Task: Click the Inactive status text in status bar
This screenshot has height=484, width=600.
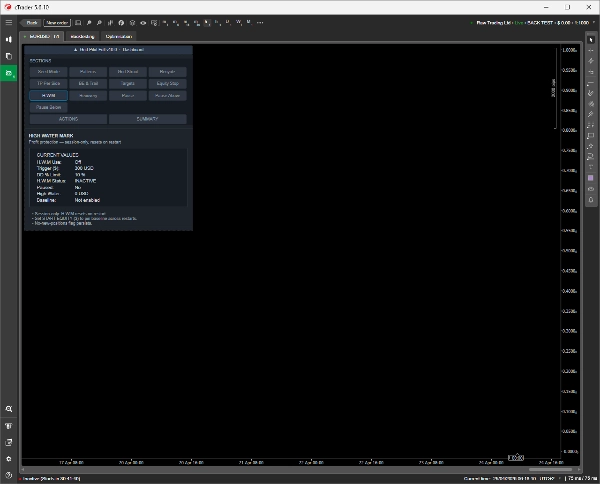Action: (52, 479)
